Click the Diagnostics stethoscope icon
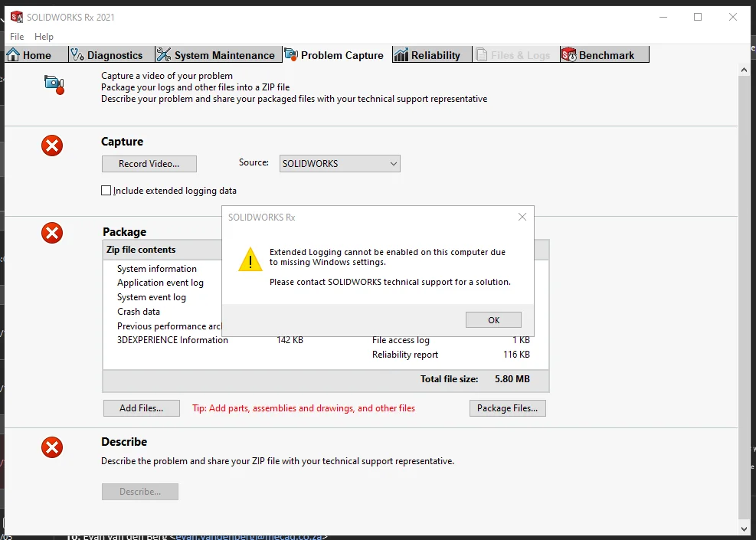Image resolution: width=756 pixels, height=540 pixels. [77, 54]
